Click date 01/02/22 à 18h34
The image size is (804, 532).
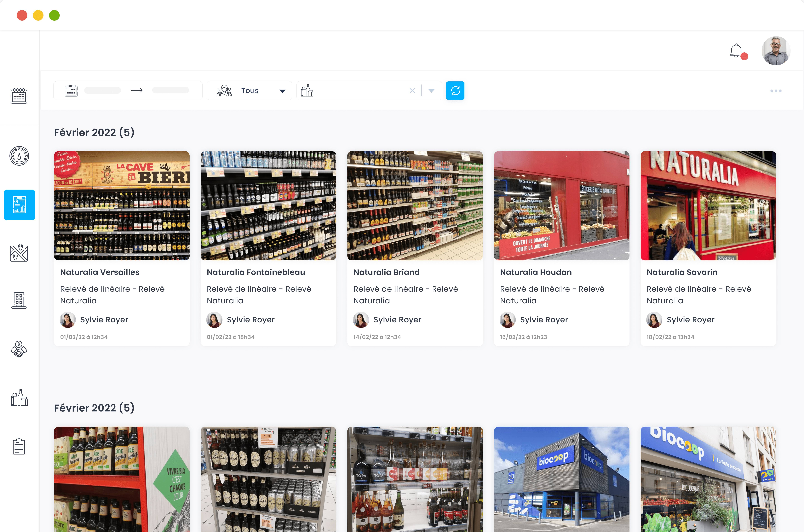[231, 337]
